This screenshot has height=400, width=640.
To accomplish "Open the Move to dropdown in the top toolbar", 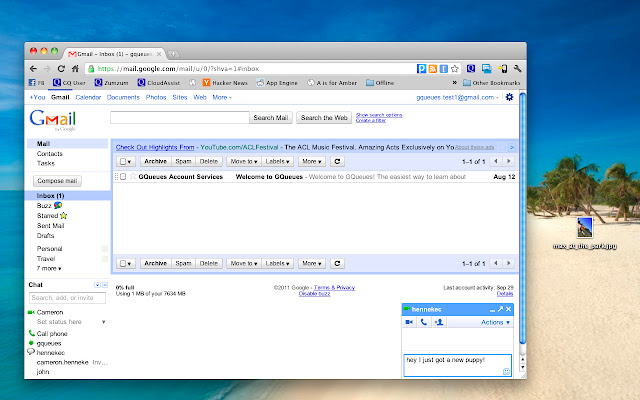I will point(243,160).
